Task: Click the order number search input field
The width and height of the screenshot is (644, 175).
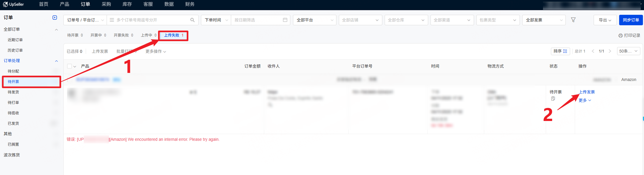Action: (x=153, y=20)
